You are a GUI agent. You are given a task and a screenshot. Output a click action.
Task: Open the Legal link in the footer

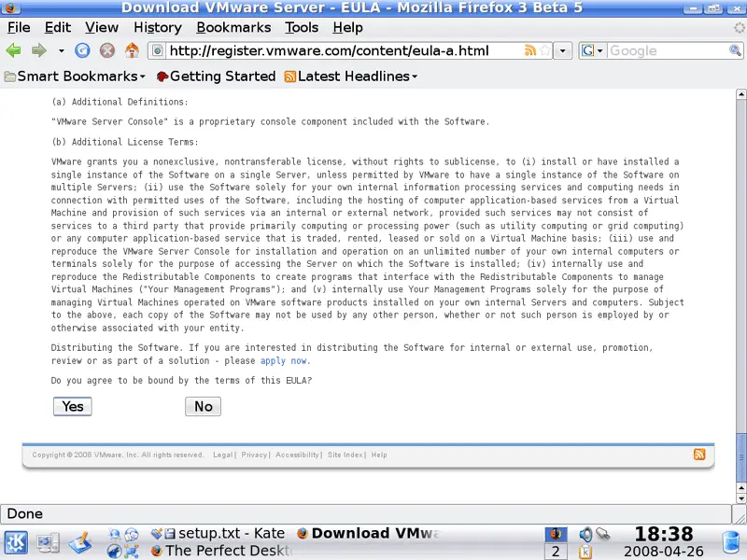(x=223, y=455)
